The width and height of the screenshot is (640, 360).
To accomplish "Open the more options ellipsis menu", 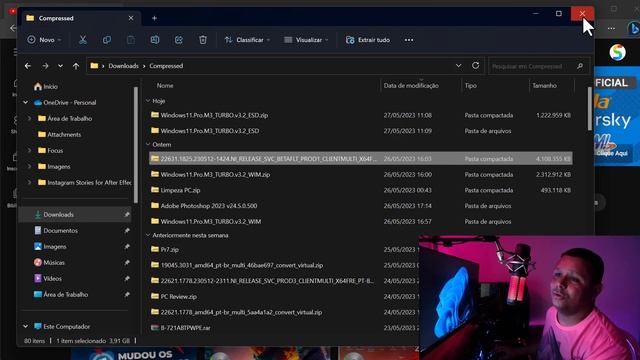I will click(x=409, y=40).
